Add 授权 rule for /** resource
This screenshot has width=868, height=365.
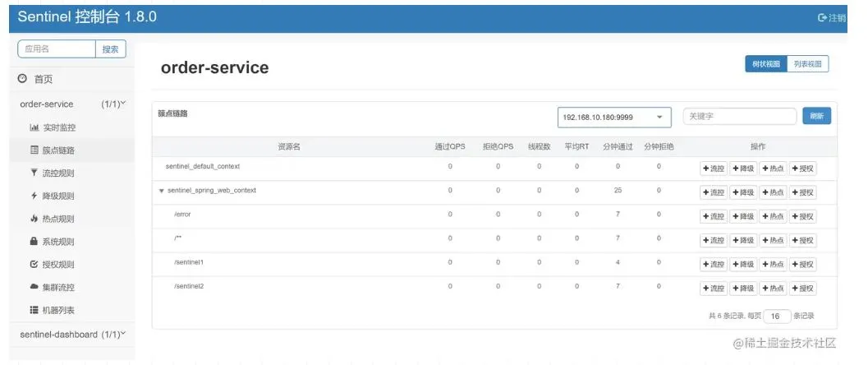click(x=802, y=240)
